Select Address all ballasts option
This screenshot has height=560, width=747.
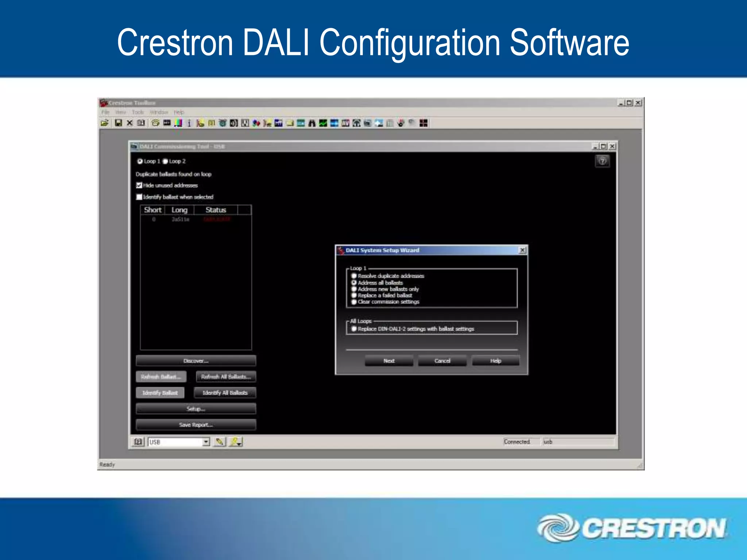[354, 283]
